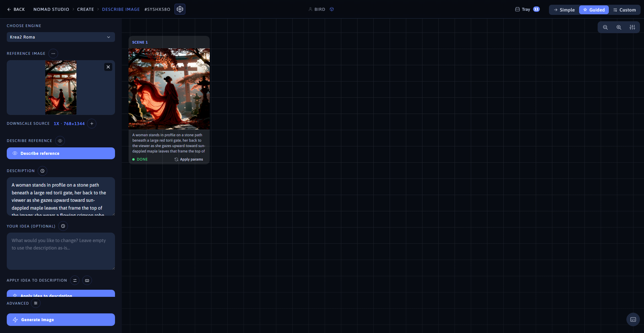Open the captions panel icon at bottom right
644x333 pixels.
click(633, 319)
